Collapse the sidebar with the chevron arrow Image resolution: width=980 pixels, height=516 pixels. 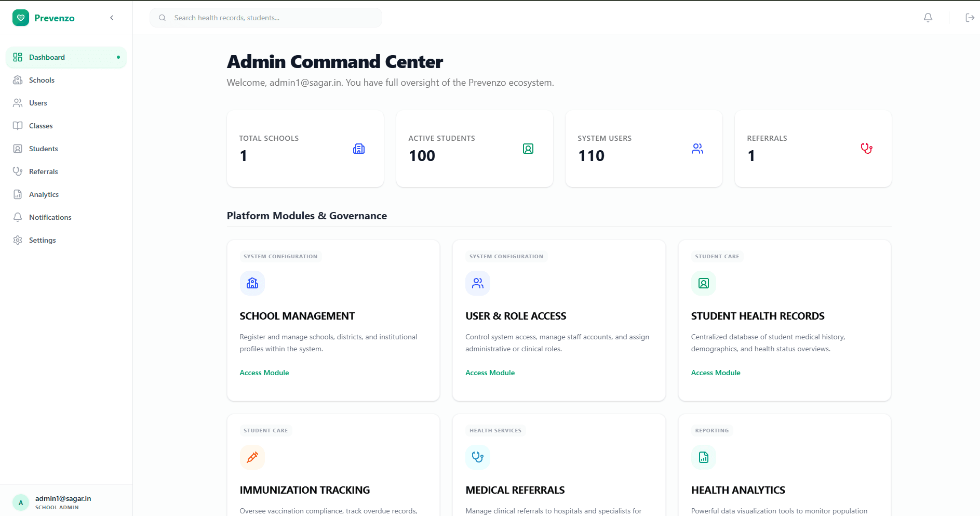tap(112, 18)
